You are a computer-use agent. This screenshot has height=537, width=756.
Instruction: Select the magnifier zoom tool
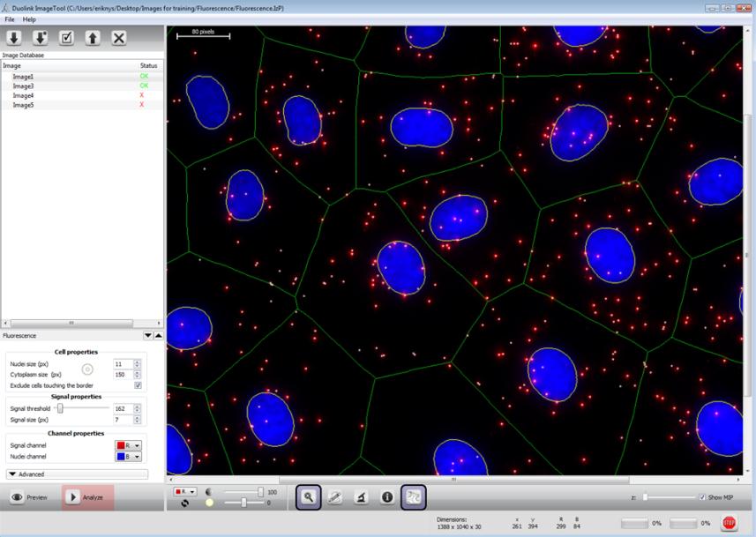click(x=309, y=497)
